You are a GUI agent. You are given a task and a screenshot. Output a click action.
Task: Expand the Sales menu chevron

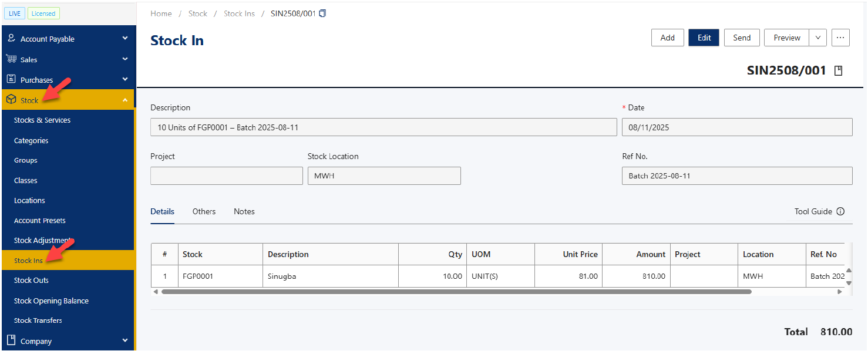125,59
